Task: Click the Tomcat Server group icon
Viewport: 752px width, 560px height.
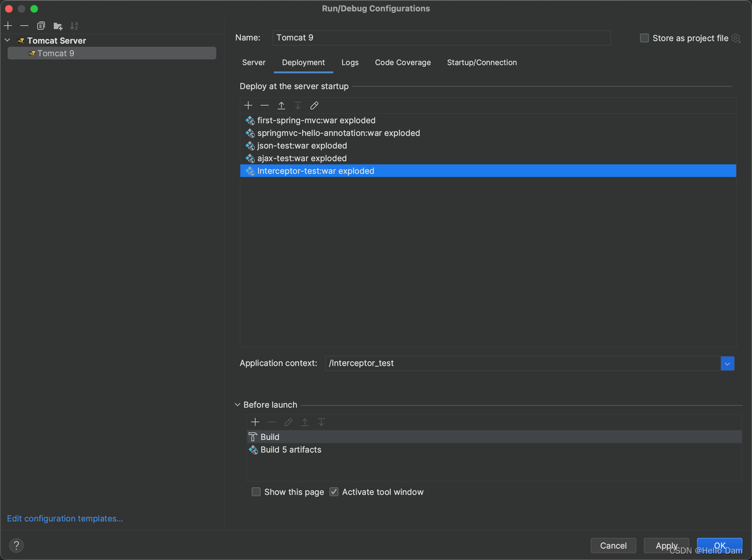Action: [x=21, y=41]
